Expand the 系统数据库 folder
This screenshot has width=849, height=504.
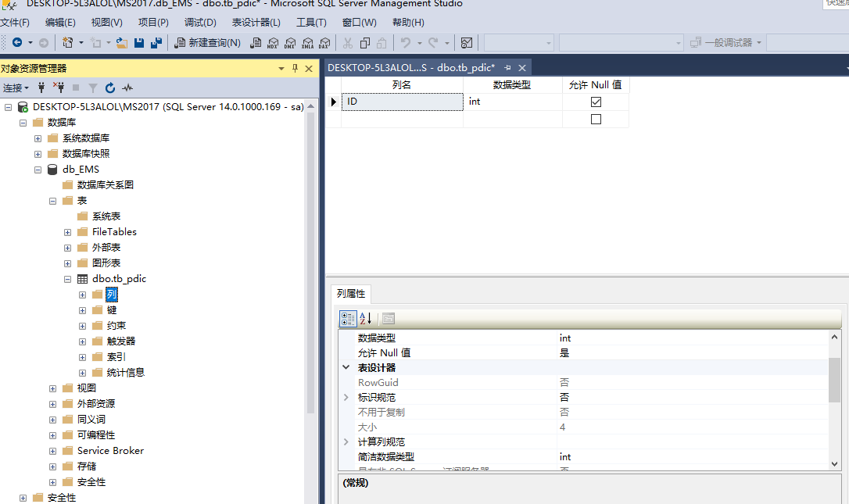(38, 138)
